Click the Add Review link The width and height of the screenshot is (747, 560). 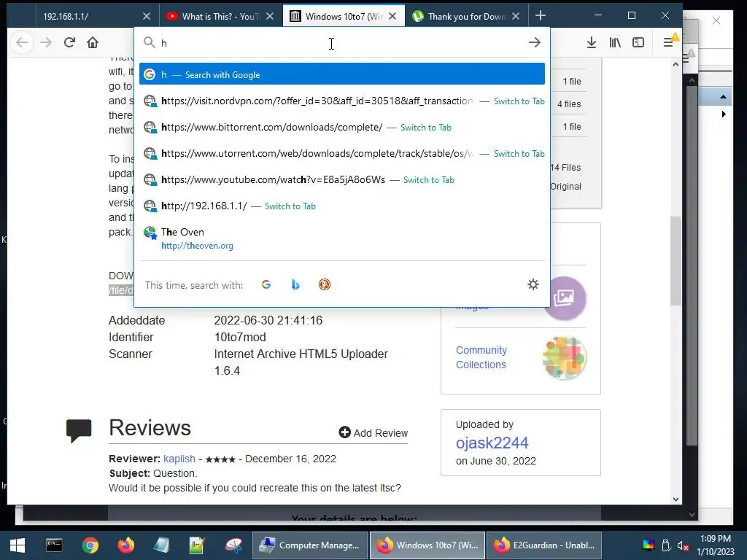[x=373, y=433]
